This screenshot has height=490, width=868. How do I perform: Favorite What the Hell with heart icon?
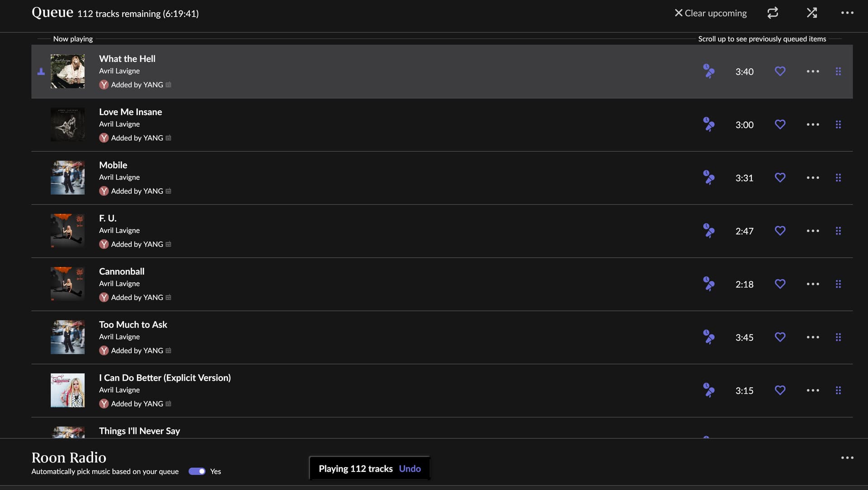pyautogui.click(x=780, y=71)
